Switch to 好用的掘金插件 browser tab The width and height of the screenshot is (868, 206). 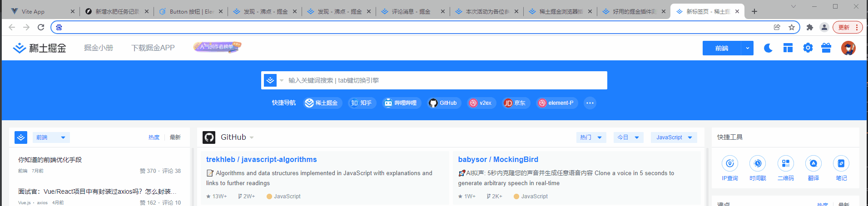634,11
